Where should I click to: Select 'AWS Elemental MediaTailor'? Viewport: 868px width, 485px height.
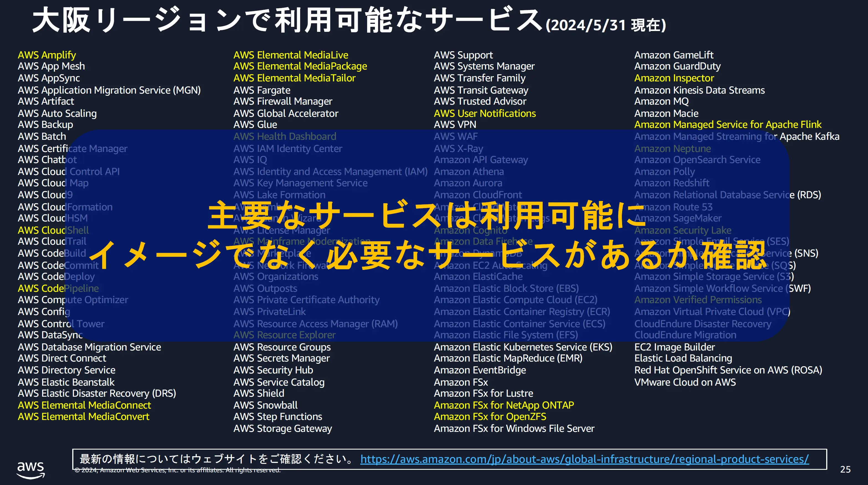(x=295, y=78)
